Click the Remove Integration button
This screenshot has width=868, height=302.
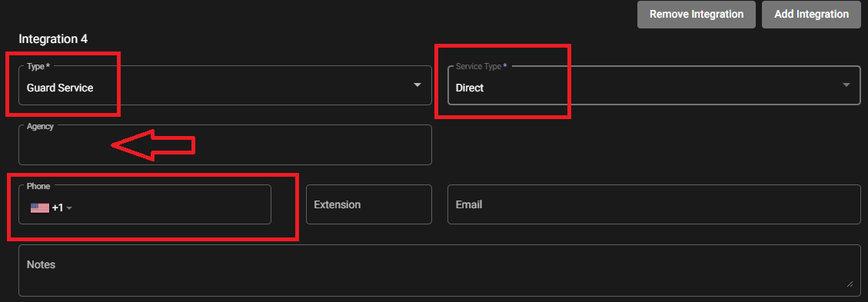697,15
